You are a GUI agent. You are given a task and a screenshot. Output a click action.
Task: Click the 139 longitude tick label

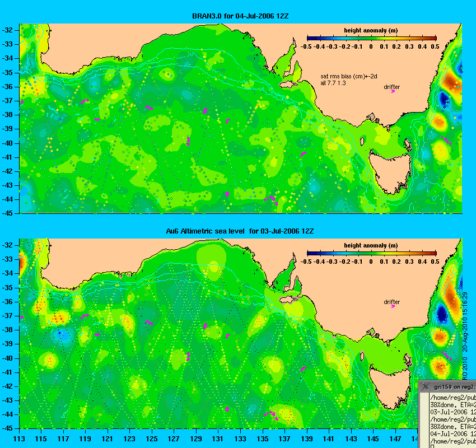[307, 439]
